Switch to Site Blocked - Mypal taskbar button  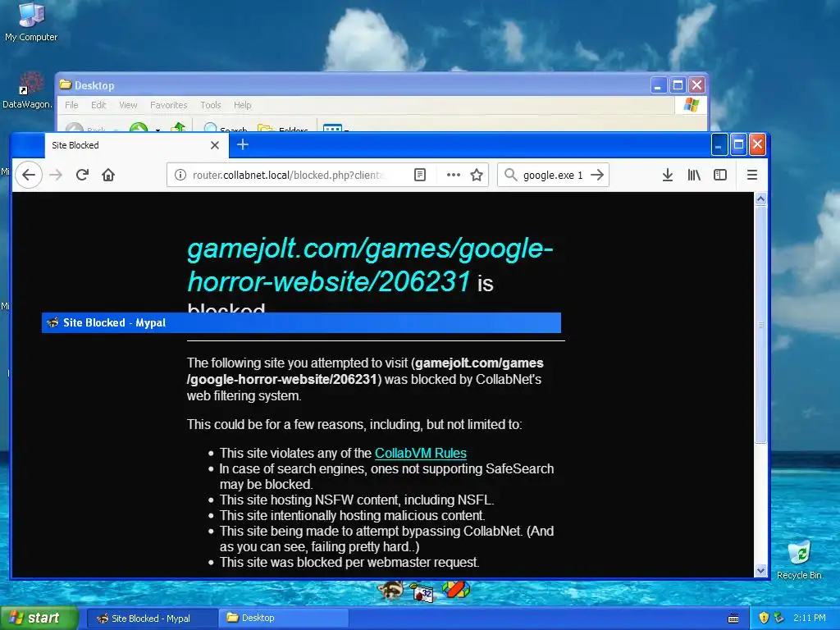point(152,619)
